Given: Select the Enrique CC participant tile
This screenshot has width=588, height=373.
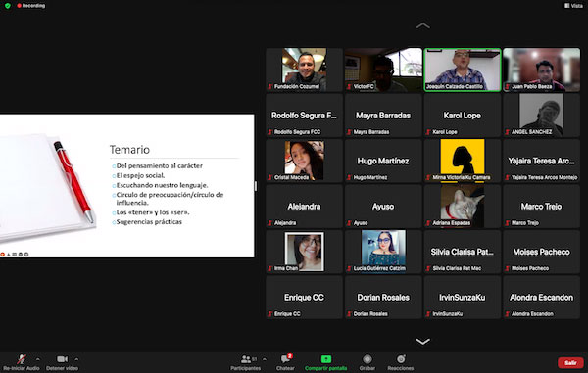Looking at the screenshot, I should point(304,298).
